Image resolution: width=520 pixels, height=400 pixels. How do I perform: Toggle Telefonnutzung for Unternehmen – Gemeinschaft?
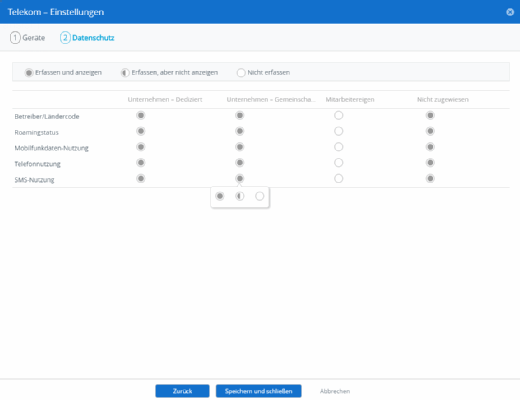240,163
